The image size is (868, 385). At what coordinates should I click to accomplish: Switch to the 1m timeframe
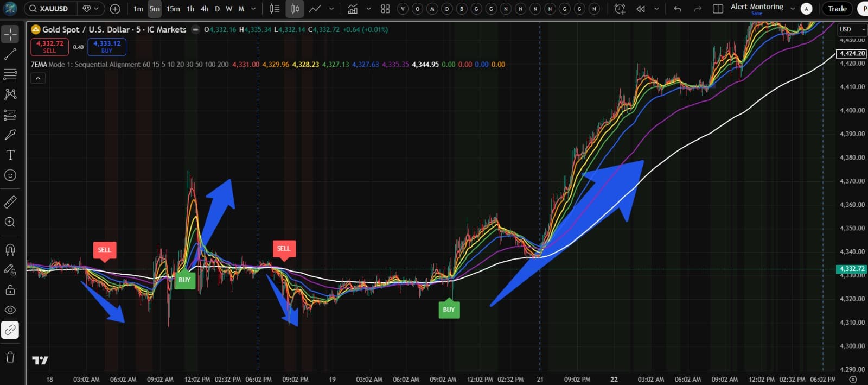pyautogui.click(x=138, y=9)
